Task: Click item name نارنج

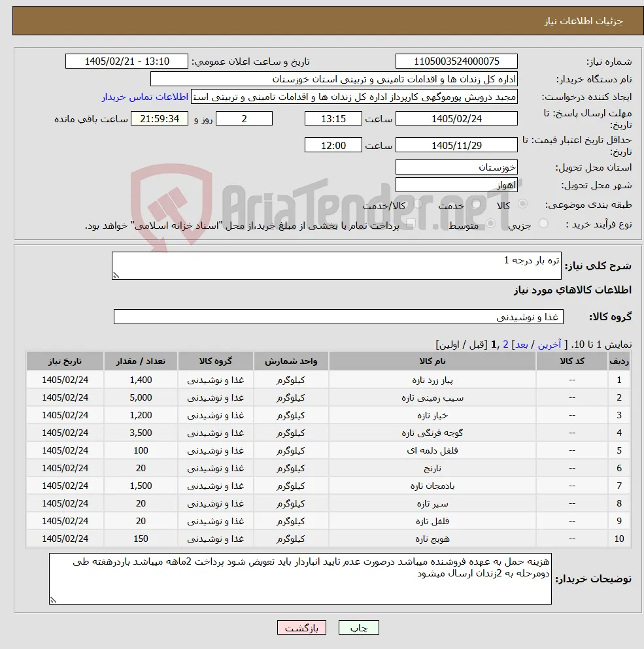Action: click(x=432, y=468)
